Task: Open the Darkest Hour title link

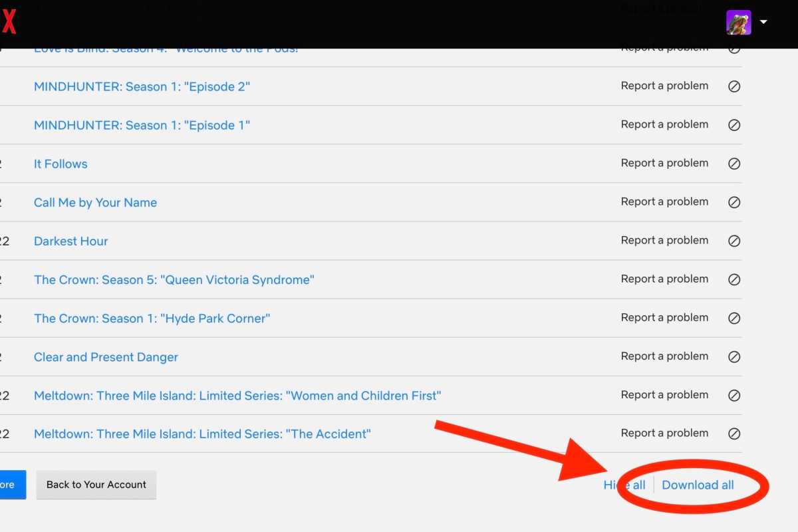Action: (x=70, y=241)
